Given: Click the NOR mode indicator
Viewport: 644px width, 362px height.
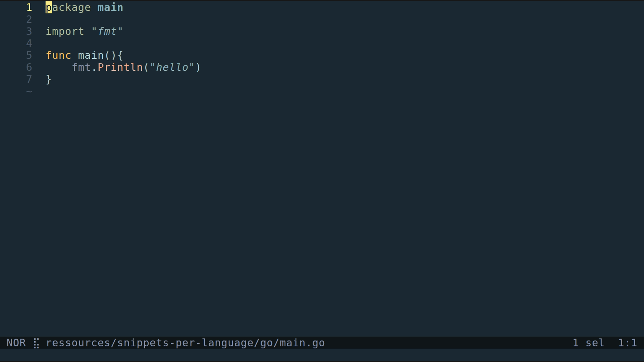Looking at the screenshot, I should tap(16, 343).
